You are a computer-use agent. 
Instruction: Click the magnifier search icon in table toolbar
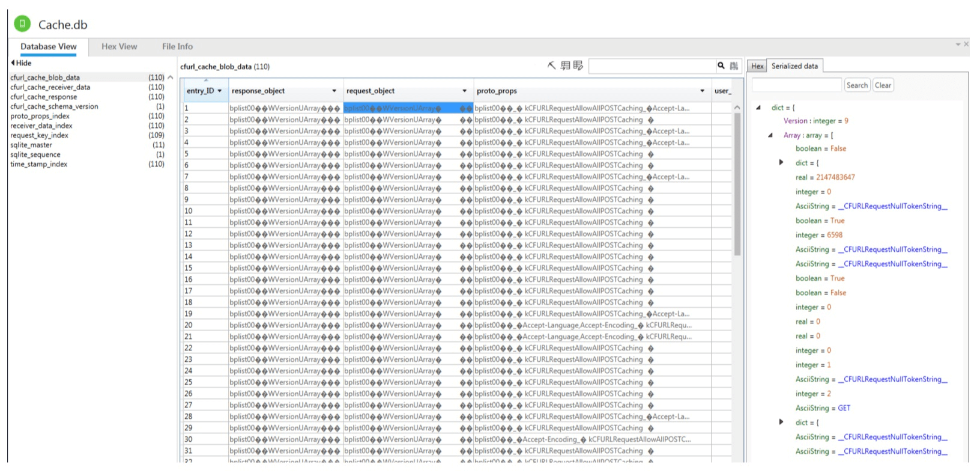coord(721,66)
